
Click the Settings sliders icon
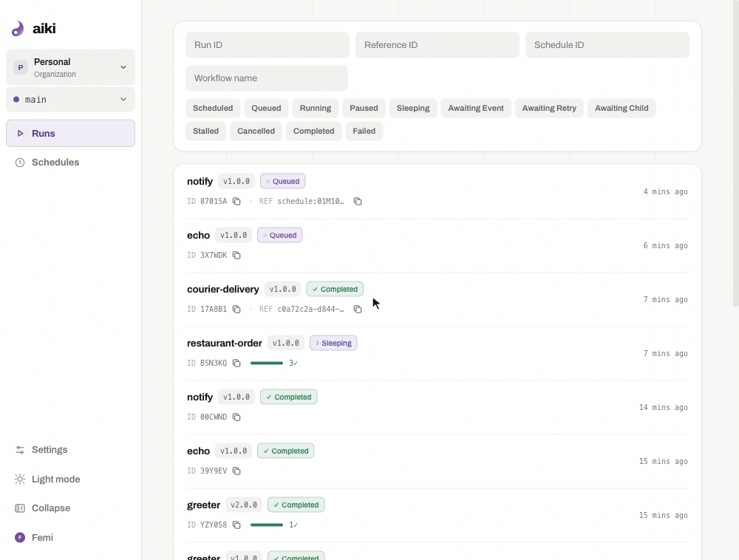(x=20, y=450)
